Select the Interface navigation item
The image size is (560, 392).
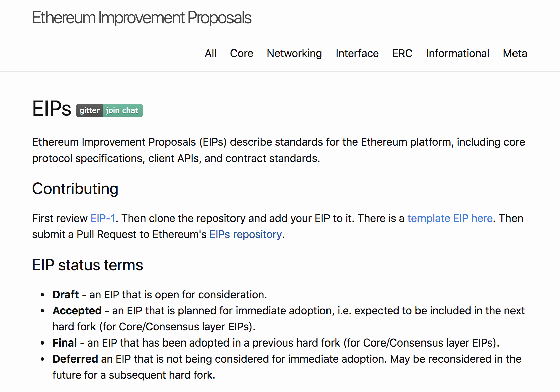(x=357, y=53)
